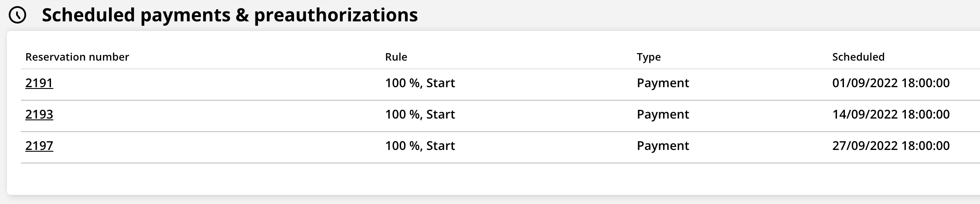
Task: Click the 01/09/2022 18:00:00 scheduled date
Action: click(x=891, y=83)
